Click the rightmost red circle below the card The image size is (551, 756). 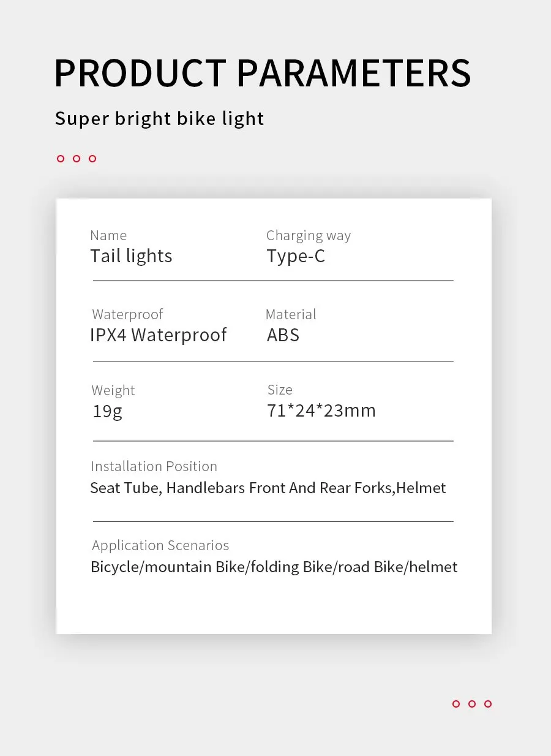coord(488,704)
